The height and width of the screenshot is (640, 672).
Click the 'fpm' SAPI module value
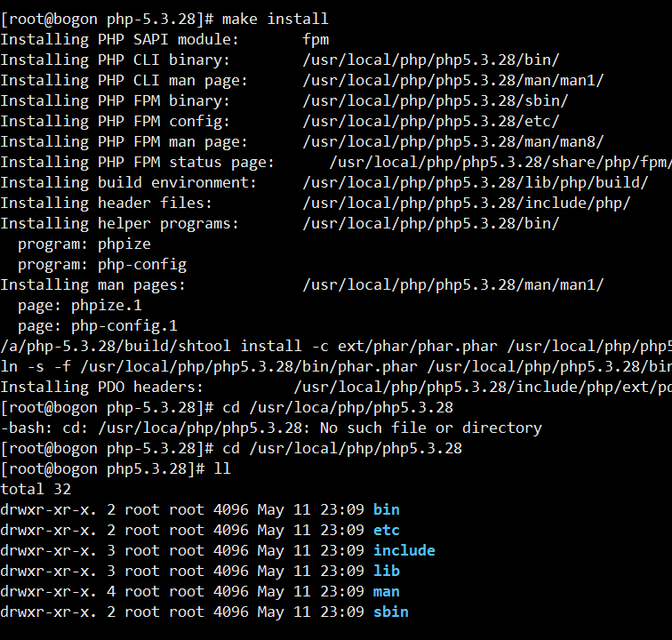click(x=316, y=39)
